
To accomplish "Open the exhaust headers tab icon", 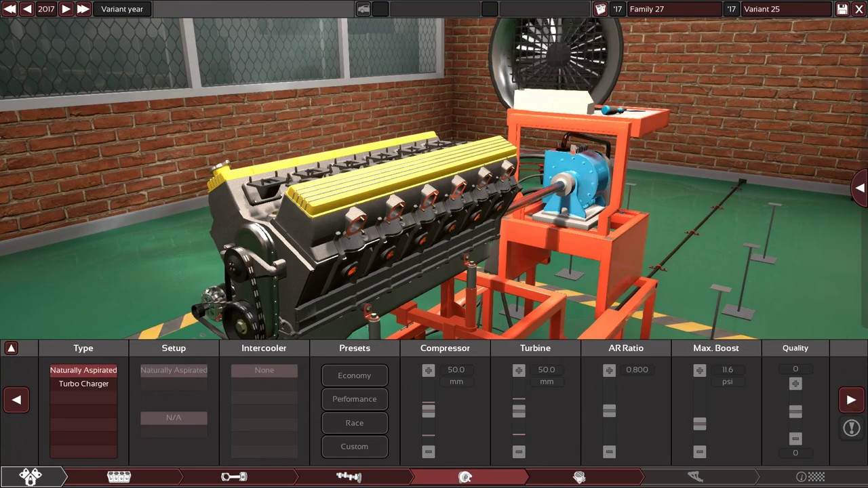I will (695, 477).
